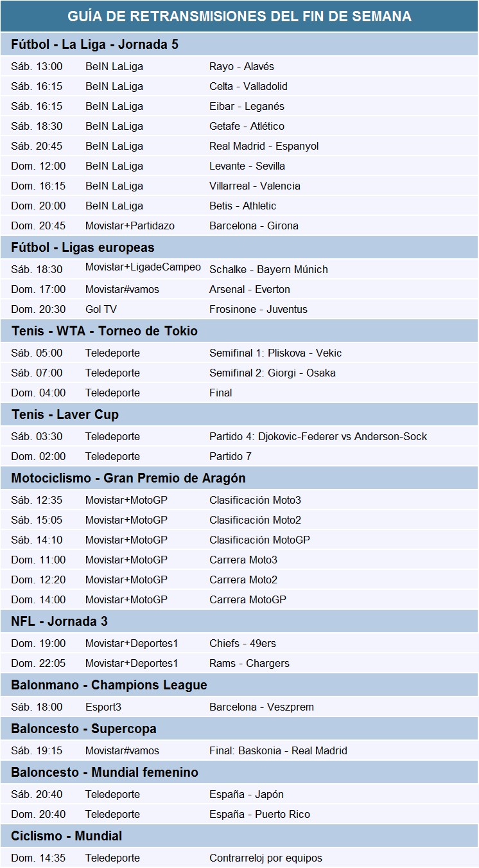The image size is (479, 868).
Task: Click the Tenis WTA Torneo de Tokio heading
Action: pyautogui.click(x=105, y=331)
